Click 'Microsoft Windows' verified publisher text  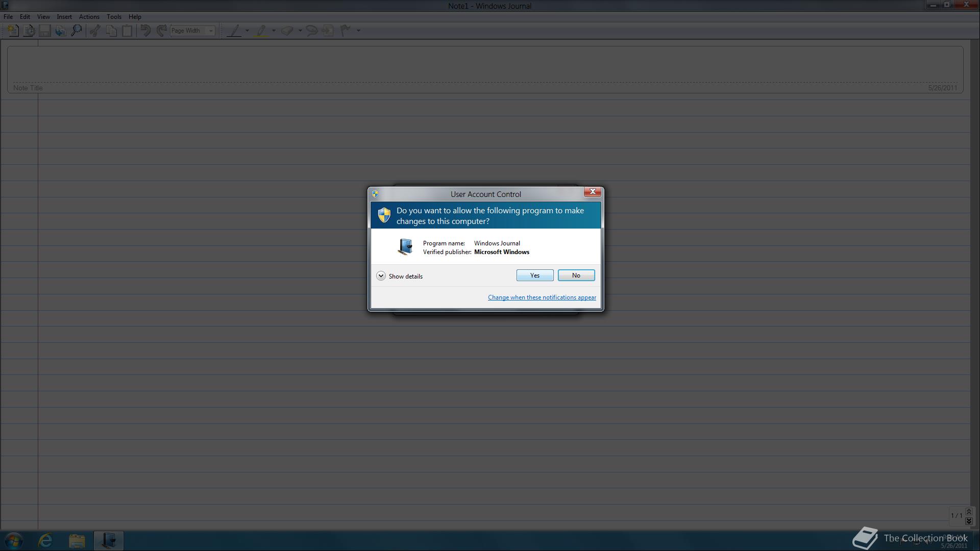[x=502, y=252]
